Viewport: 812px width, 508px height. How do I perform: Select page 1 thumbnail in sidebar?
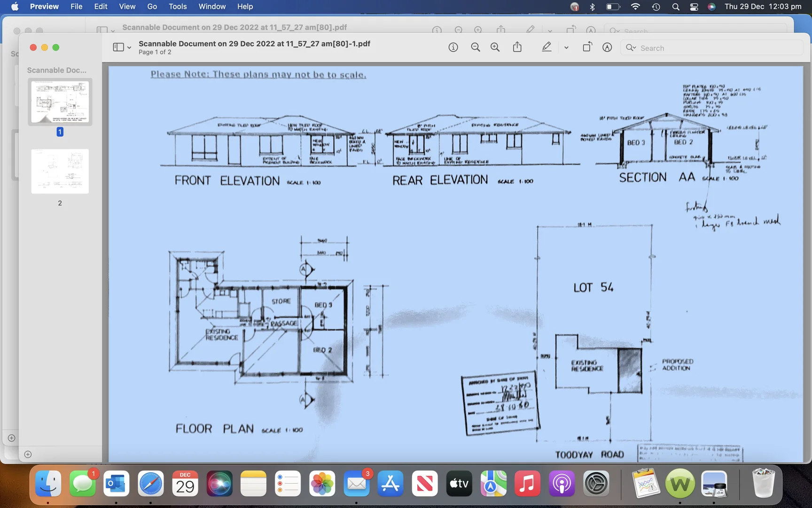[60, 102]
